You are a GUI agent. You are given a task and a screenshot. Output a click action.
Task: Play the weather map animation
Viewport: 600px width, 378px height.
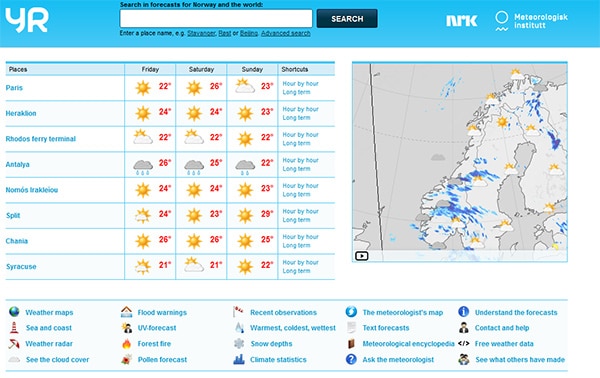[362, 256]
